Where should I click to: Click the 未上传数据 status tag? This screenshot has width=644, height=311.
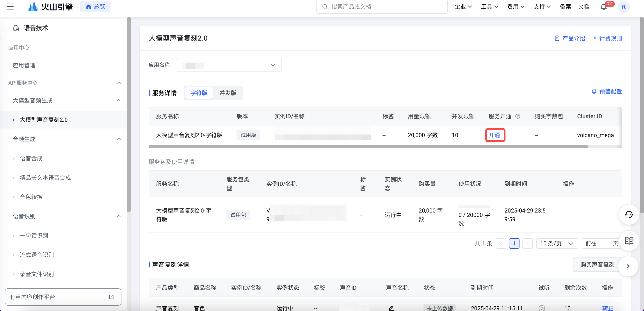tap(439, 308)
